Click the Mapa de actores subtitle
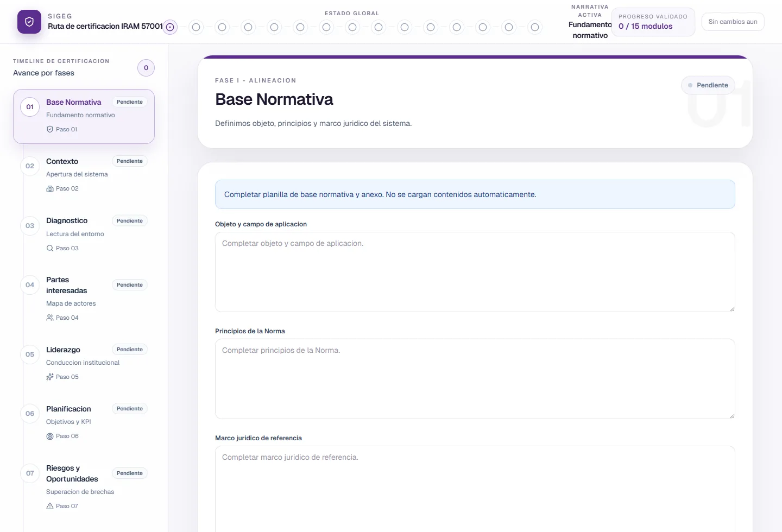The width and height of the screenshot is (782, 532). (x=71, y=303)
